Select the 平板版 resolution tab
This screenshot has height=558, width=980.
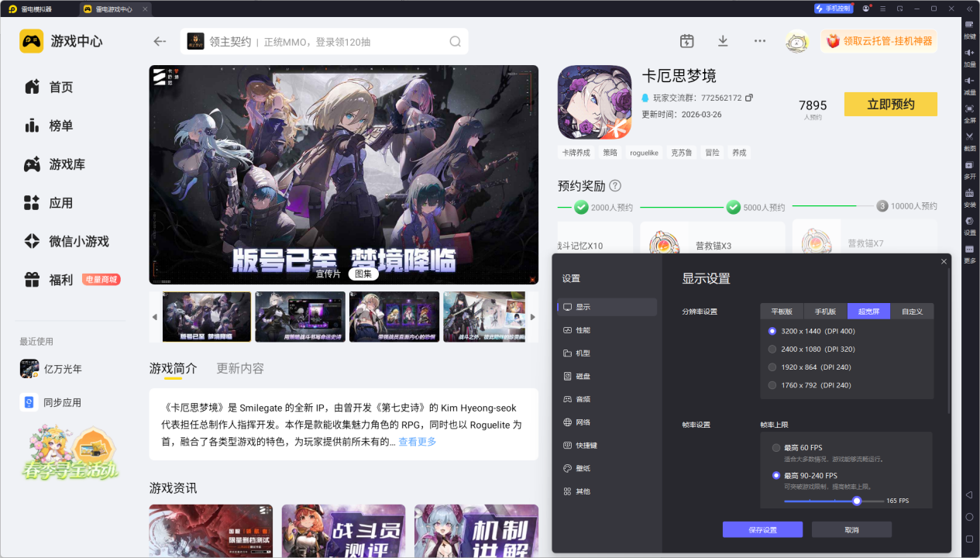pyautogui.click(x=782, y=312)
